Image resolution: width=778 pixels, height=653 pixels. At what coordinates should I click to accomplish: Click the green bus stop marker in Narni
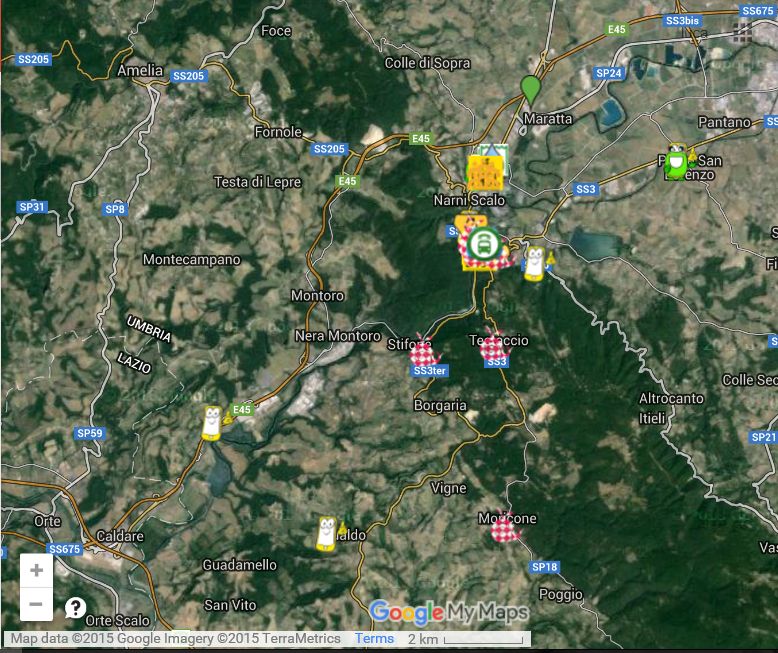click(484, 244)
